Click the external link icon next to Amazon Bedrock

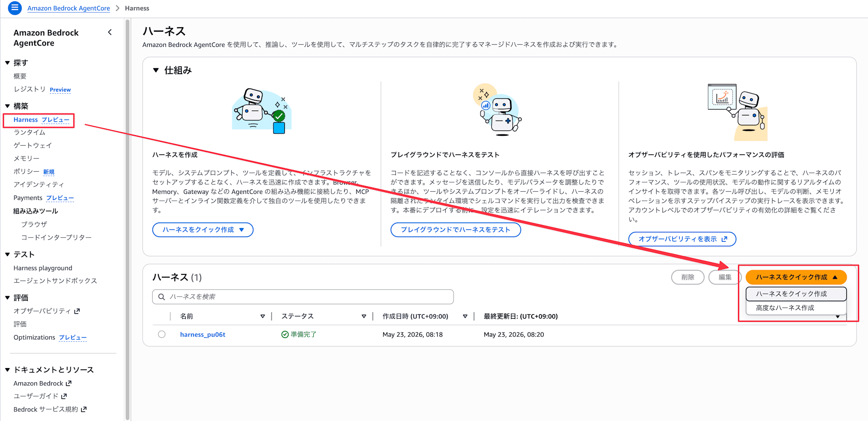pyautogui.click(x=69, y=383)
